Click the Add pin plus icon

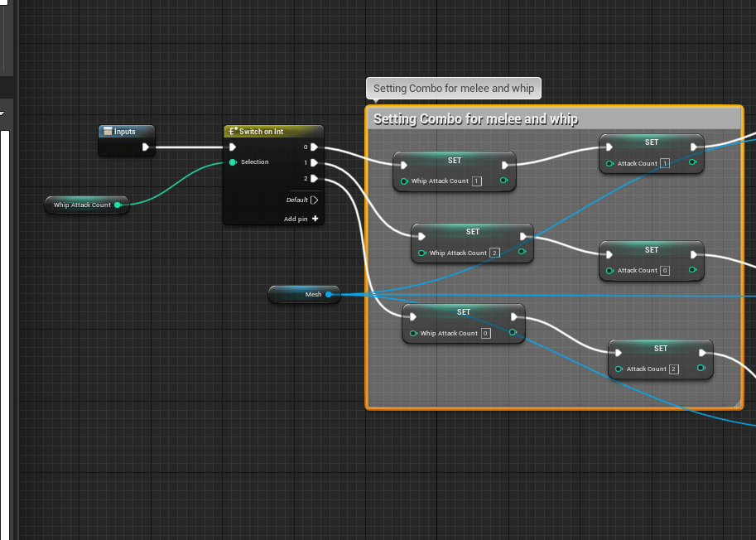click(x=315, y=219)
